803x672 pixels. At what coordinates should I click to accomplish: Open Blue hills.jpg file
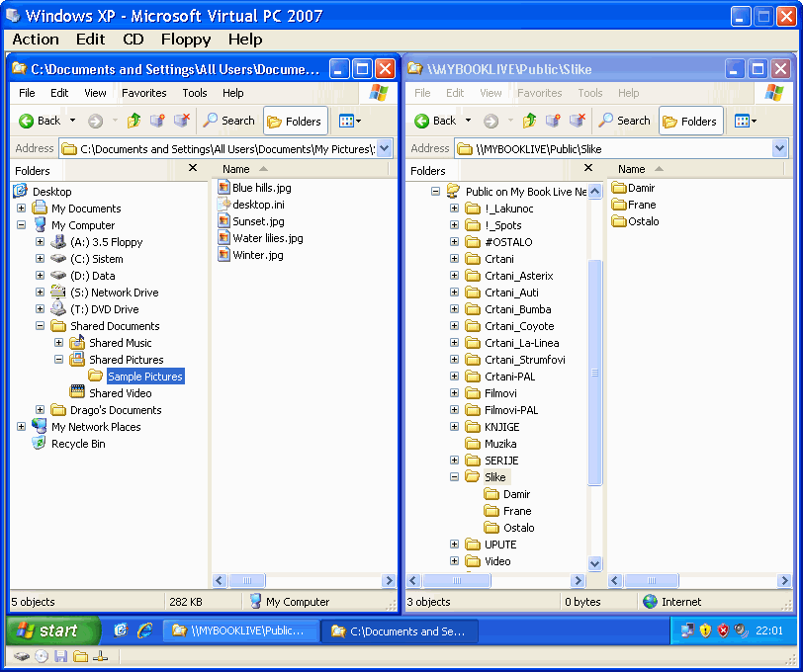click(254, 188)
